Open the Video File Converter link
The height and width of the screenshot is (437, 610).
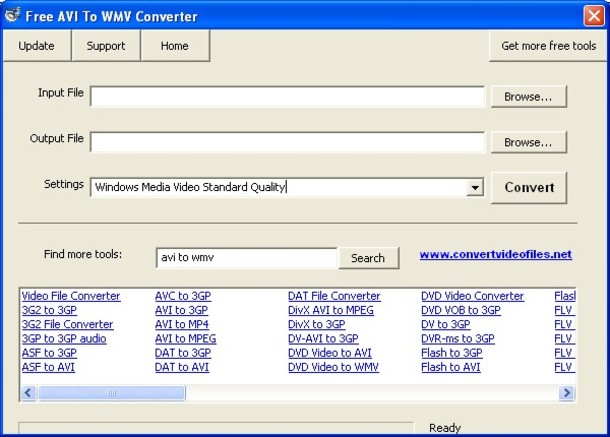(x=71, y=296)
